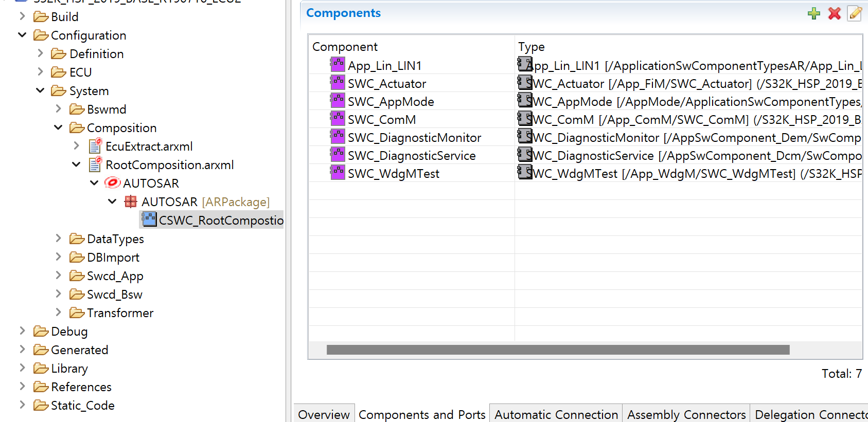Image resolution: width=868 pixels, height=422 pixels.
Task: Click the RootComposition.arxml file icon
Action: (95, 164)
